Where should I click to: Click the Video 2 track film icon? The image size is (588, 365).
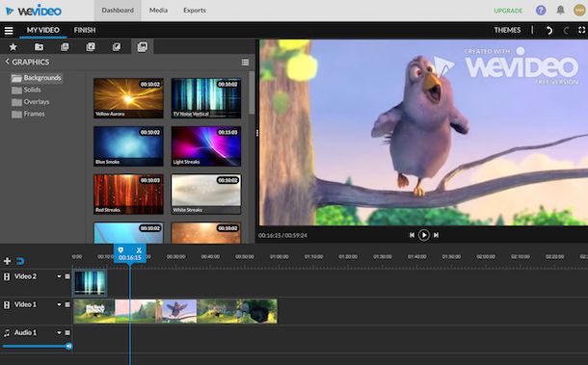(x=7, y=276)
